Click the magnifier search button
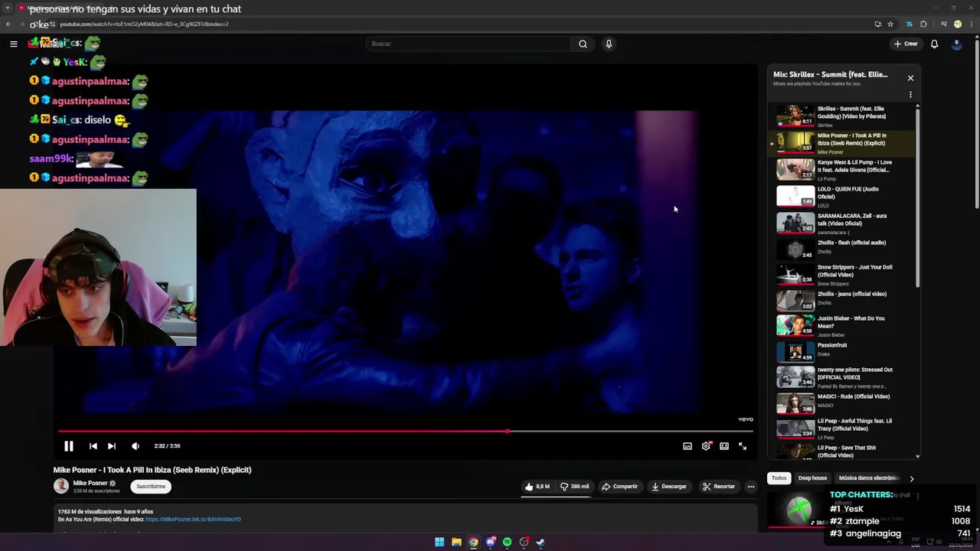The height and width of the screenshot is (551, 980). point(583,44)
